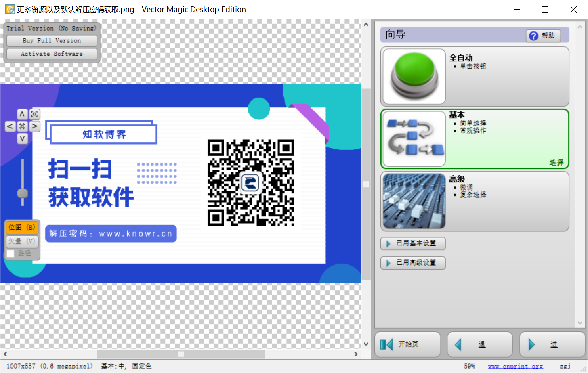
Task: Pan the preview right with the > arrow
Action: pyautogui.click(x=35, y=126)
